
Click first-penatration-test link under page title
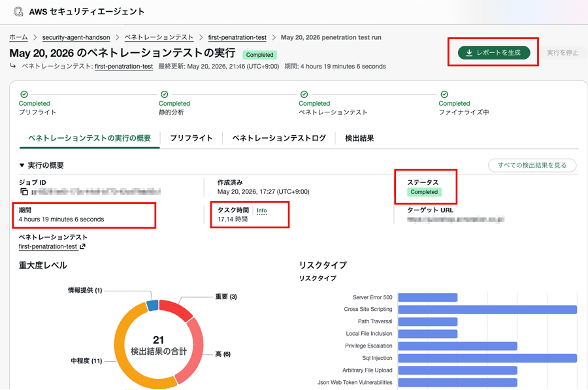[x=123, y=67]
